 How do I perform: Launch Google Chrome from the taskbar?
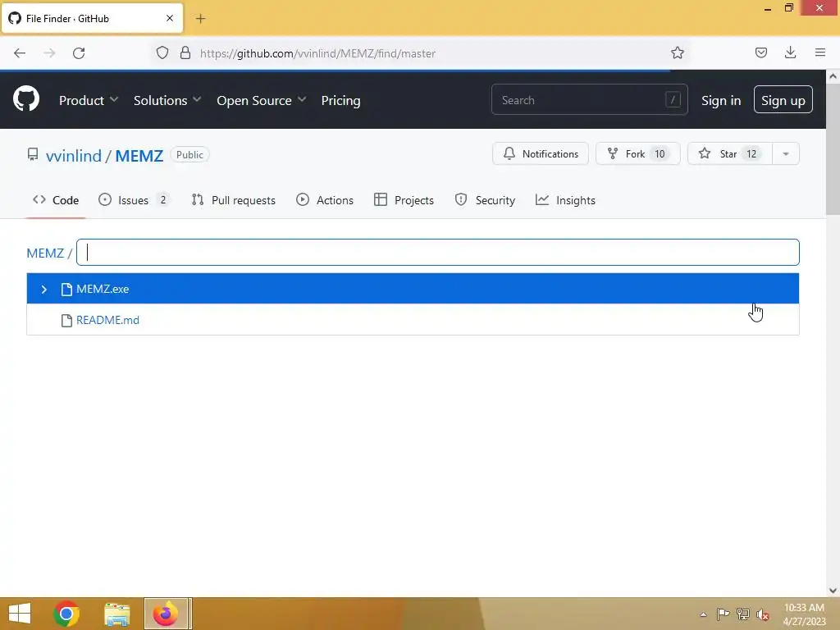66,614
